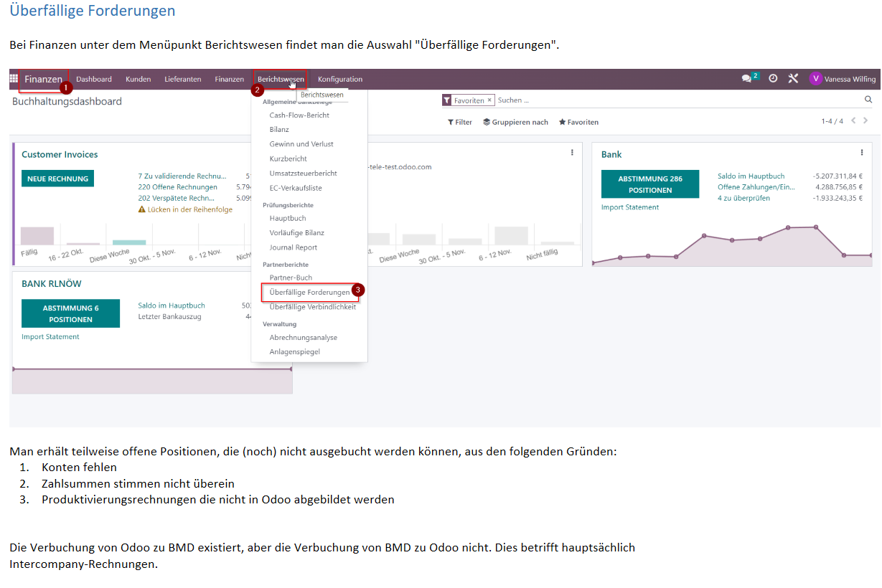Select Umsatzsteuerbericht

tap(303, 174)
